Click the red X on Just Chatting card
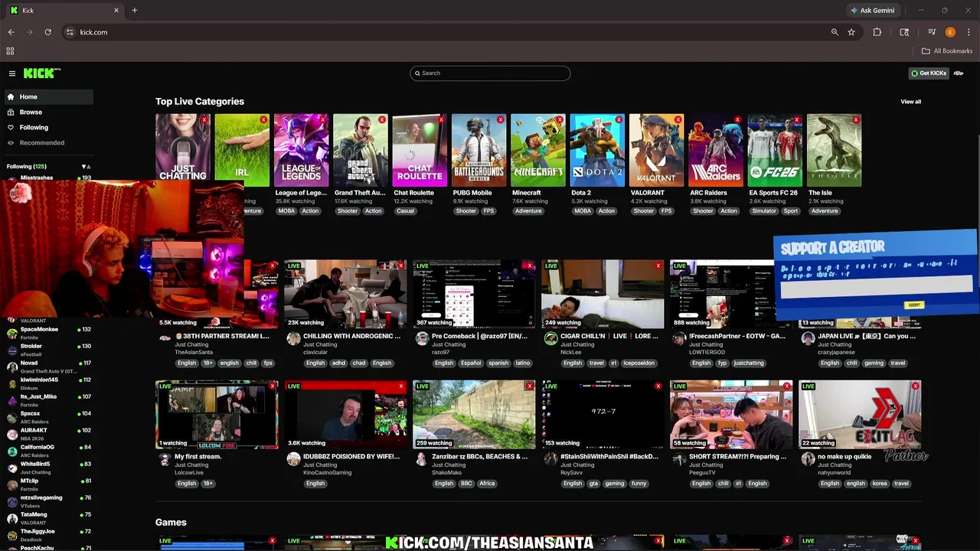Viewport: 980px width, 551px height. (204, 120)
